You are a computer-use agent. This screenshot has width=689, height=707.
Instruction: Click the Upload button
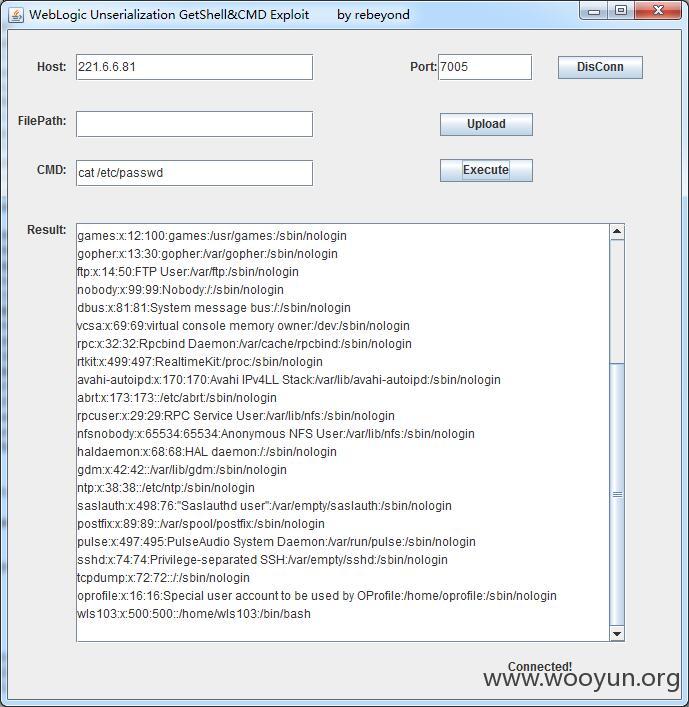tap(486, 124)
